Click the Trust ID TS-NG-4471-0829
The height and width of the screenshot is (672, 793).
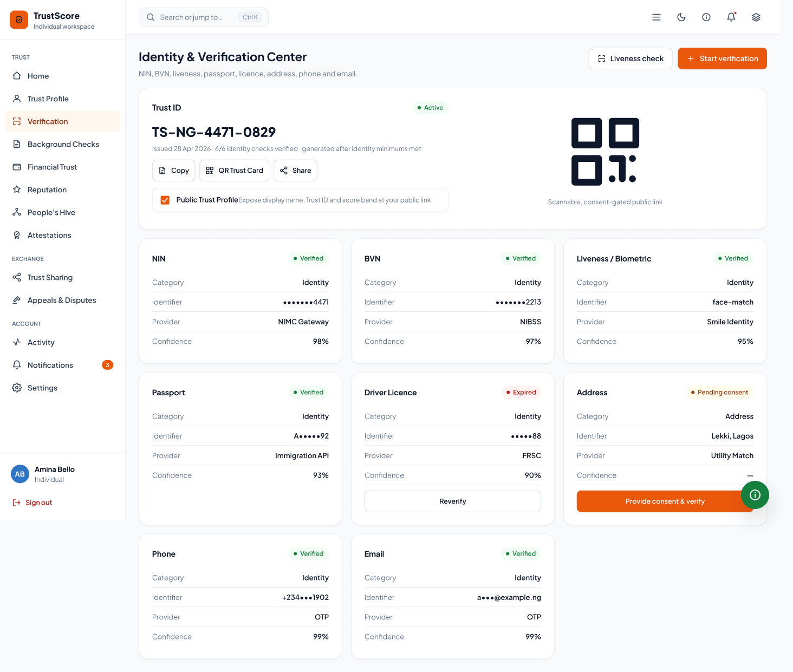click(x=214, y=132)
